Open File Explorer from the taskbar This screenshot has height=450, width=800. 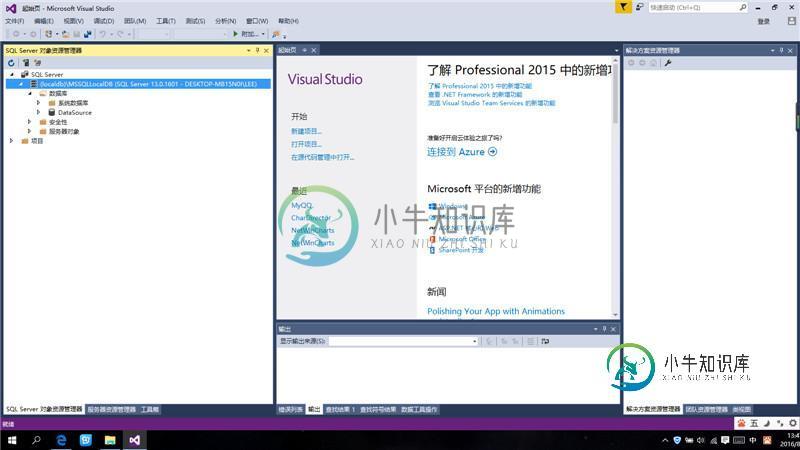pyautogui.click(x=110, y=440)
